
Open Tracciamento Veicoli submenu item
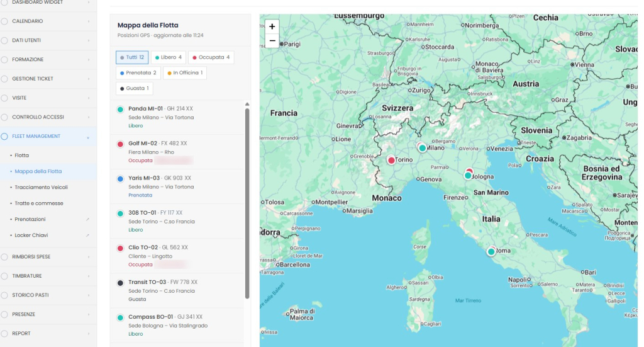[41, 187]
